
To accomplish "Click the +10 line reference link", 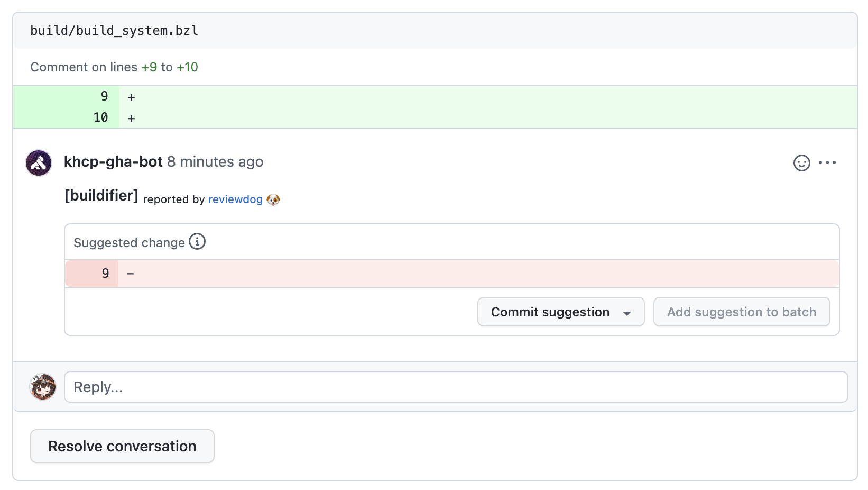I will click(x=187, y=67).
